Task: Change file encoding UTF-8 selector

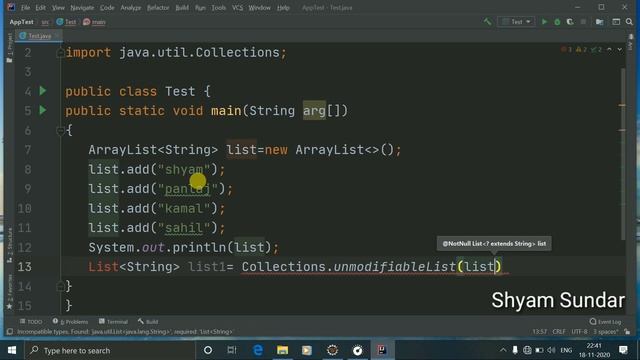Action: pos(579,332)
